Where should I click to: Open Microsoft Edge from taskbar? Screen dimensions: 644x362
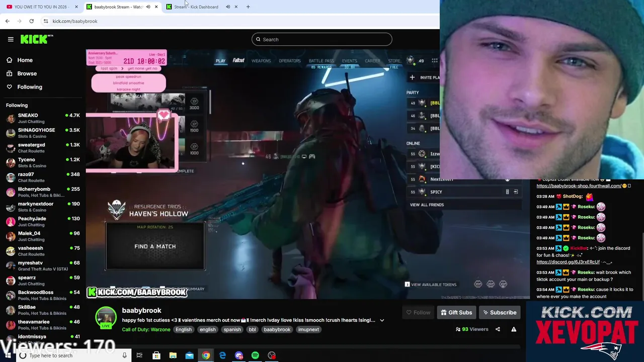(x=222, y=355)
